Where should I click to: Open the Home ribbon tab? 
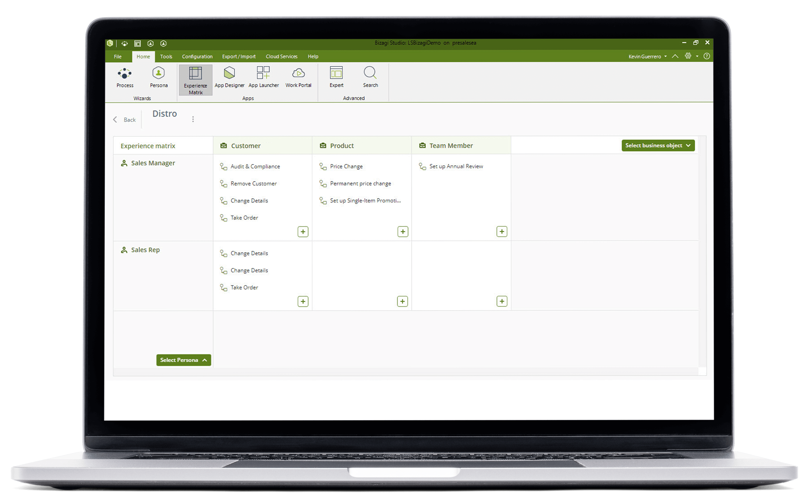point(143,56)
